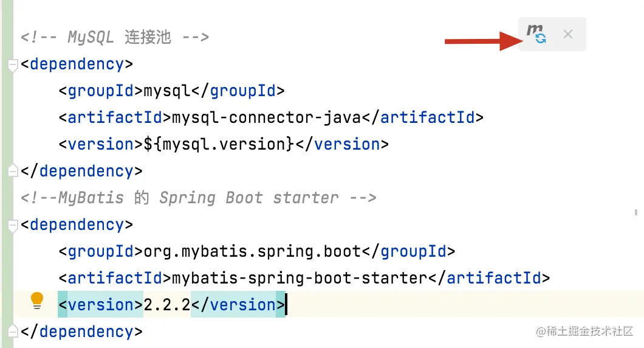Viewport: 644px width, 348px height.
Task: Click mysql-connector-java artifactId text
Action: pyautogui.click(x=267, y=117)
